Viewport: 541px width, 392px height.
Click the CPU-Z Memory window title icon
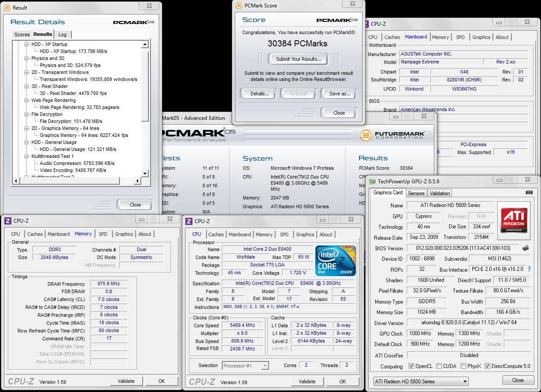[8, 221]
